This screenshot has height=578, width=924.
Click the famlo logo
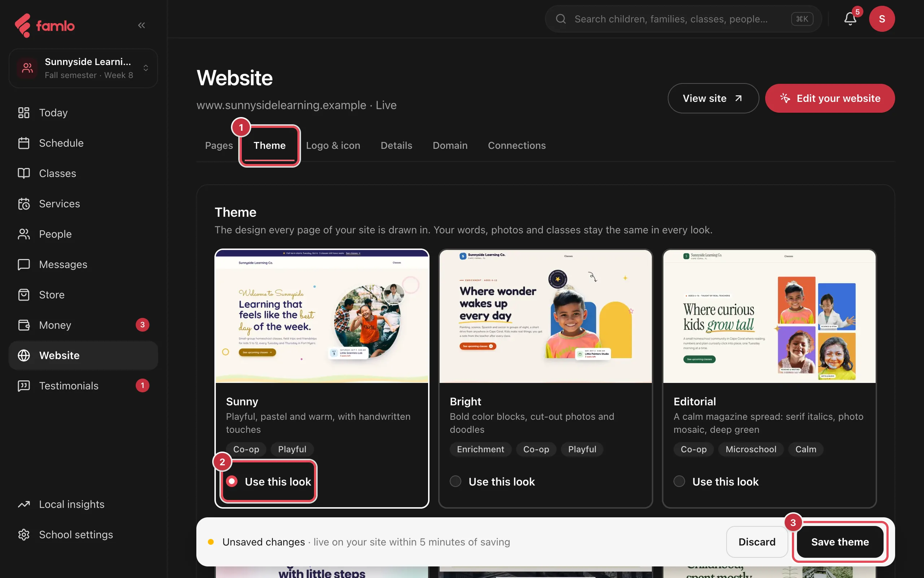pos(45,26)
